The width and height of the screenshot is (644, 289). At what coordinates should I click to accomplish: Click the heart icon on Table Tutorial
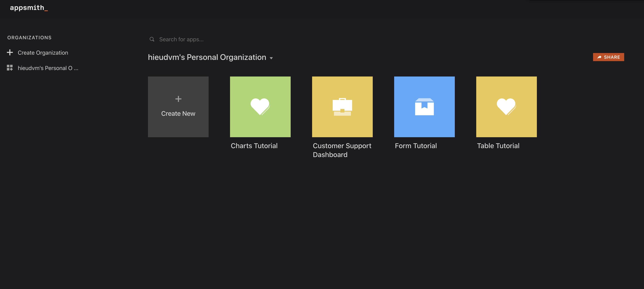pos(506,106)
